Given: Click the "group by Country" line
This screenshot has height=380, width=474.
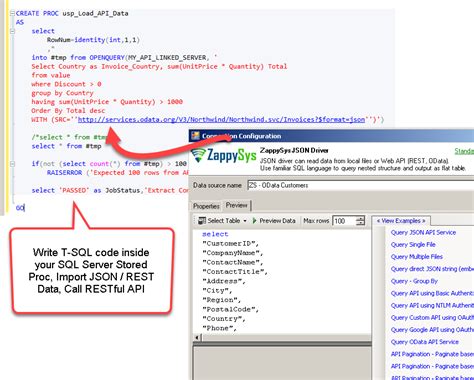Looking at the screenshot, I should click(x=62, y=93).
